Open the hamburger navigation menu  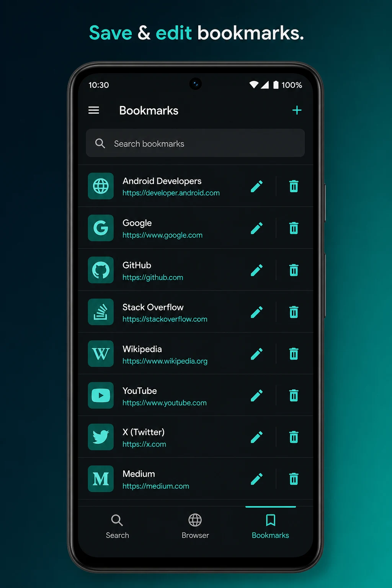[94, 110]
